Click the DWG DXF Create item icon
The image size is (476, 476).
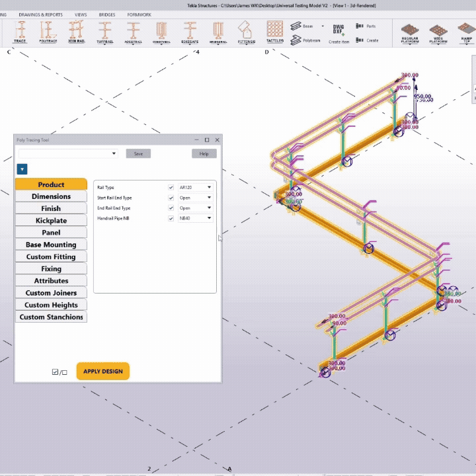[338, 33]
